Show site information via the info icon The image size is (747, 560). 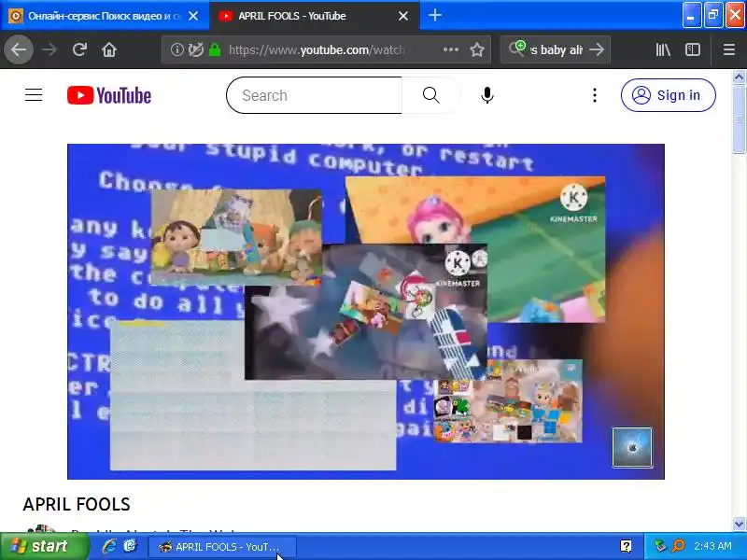pyautogui.click(x=176, y=49)
